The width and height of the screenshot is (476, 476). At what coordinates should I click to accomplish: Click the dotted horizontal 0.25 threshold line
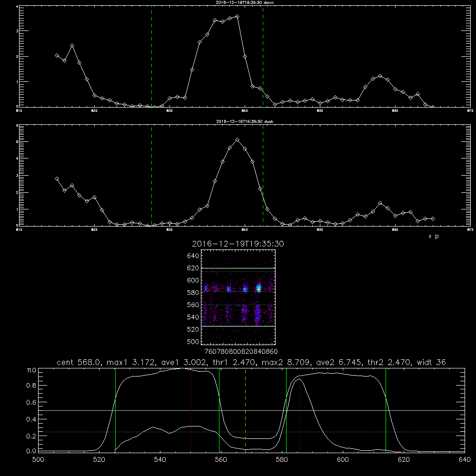click(x=251, y=432)
